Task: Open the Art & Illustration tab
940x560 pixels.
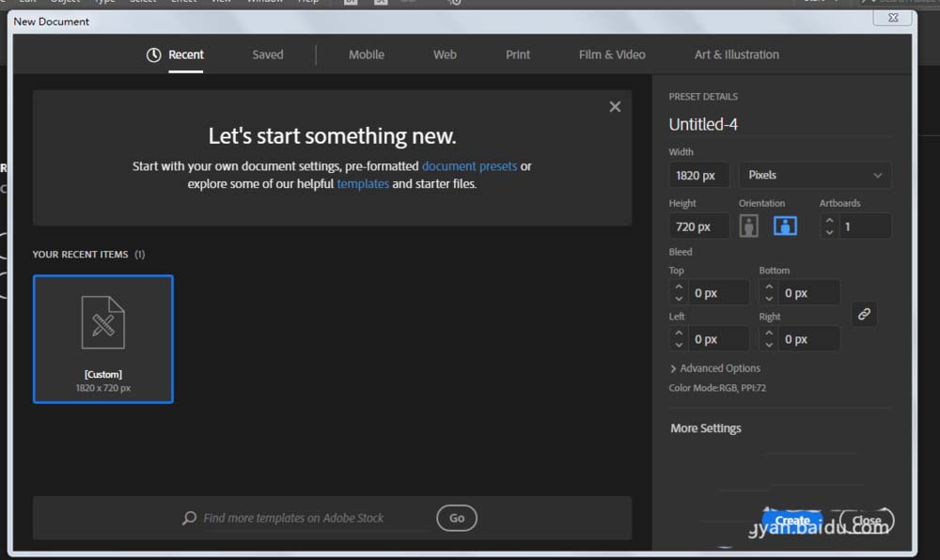Action: tap(737, 54)
